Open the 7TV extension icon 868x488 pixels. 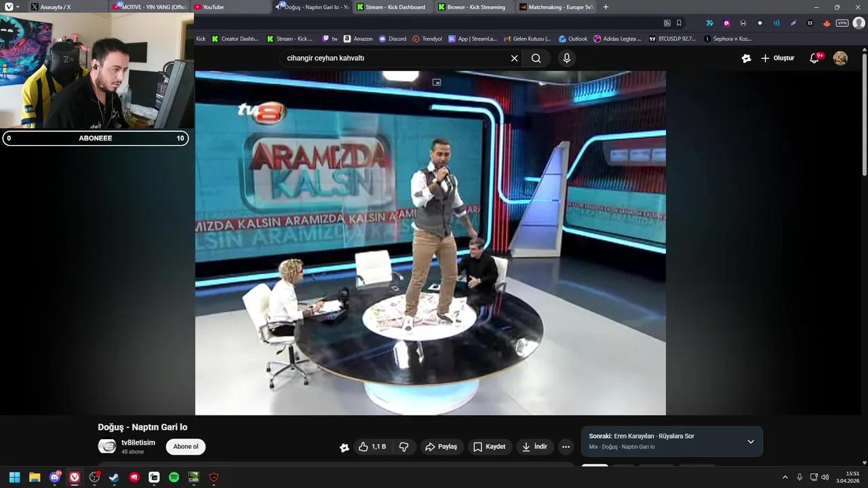click(x=710, y=23)
